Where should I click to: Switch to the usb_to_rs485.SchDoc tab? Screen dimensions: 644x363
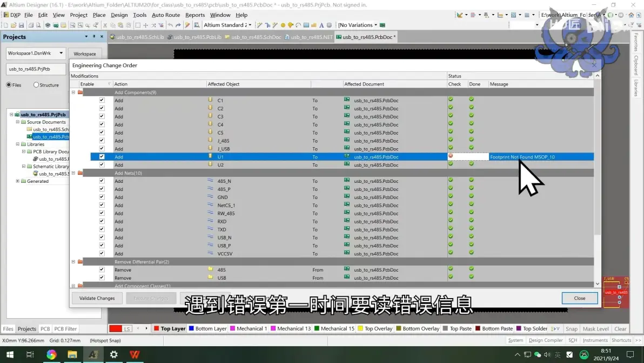(253, 37)
